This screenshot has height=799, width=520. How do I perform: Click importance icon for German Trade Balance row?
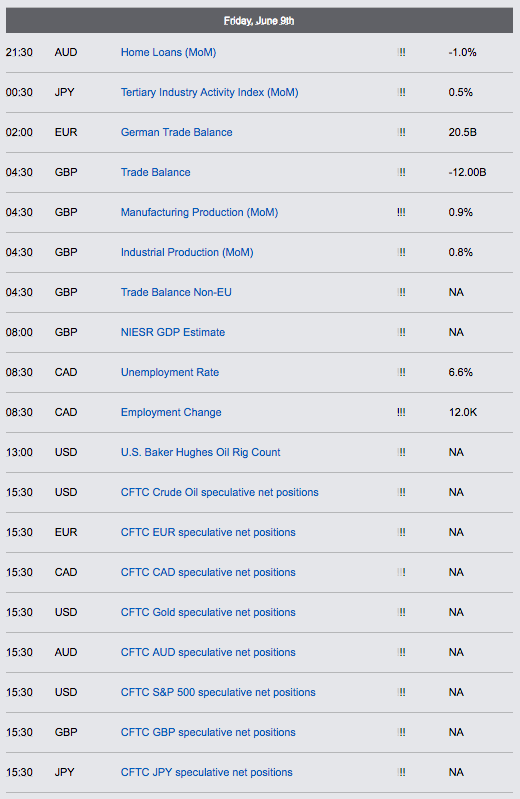tap(401, 132)
